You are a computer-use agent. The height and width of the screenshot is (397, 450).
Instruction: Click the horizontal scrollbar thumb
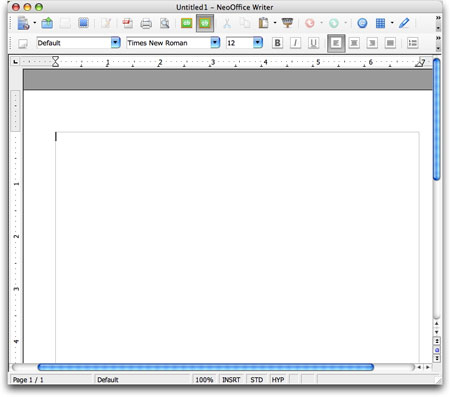[x=206, y=367]
